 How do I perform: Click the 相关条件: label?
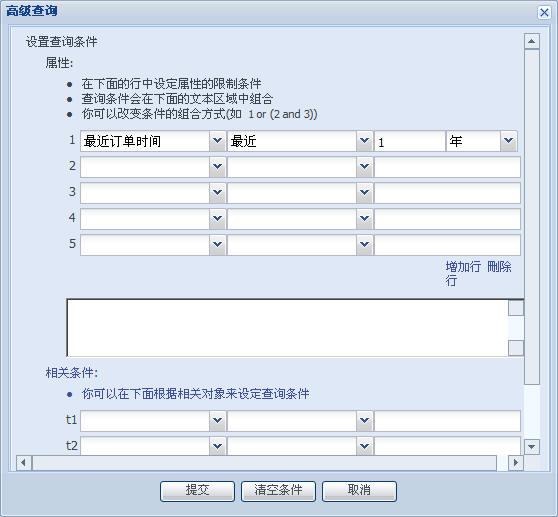pos(72,373)
